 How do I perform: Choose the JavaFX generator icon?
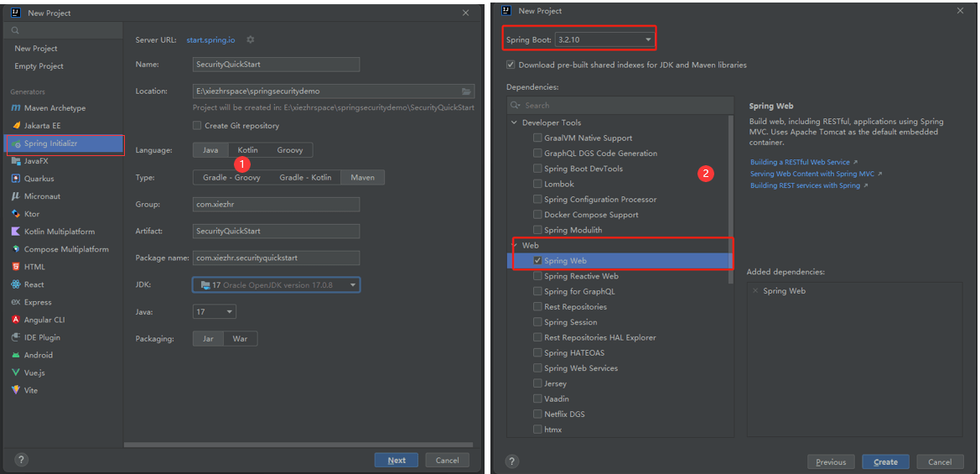(16, 161)
